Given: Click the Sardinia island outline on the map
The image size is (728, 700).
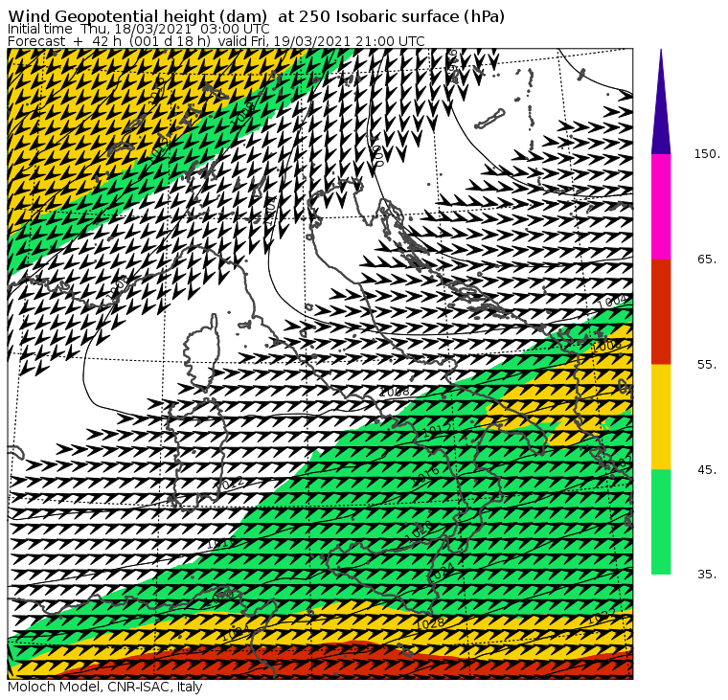Looking at the screenshot, I should coord(197,455).
